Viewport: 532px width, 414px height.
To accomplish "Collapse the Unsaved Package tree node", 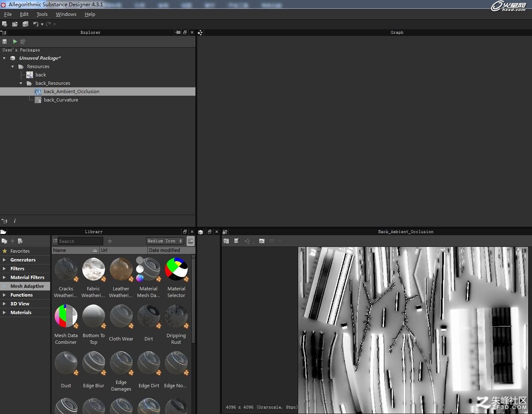I will [x=4, y=58].
